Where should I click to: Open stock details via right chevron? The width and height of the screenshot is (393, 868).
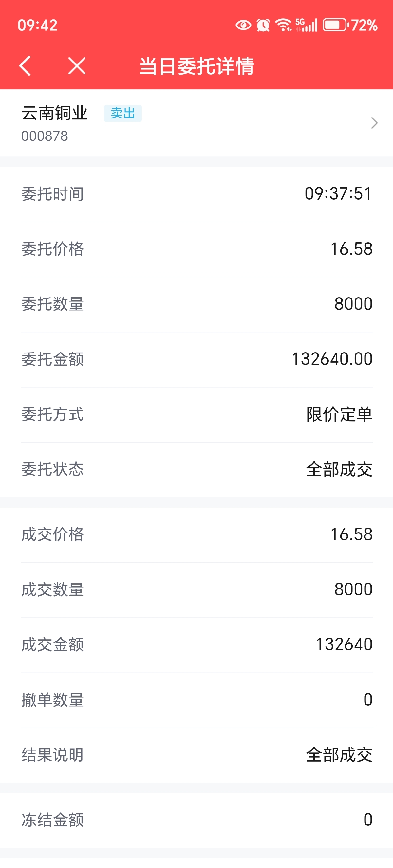(374, 123)
